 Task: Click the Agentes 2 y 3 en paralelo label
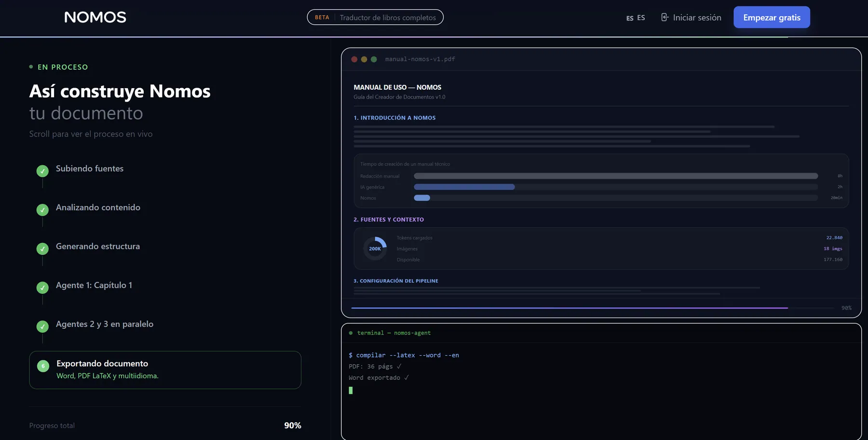pyautogui.click(x=105, y=324)
